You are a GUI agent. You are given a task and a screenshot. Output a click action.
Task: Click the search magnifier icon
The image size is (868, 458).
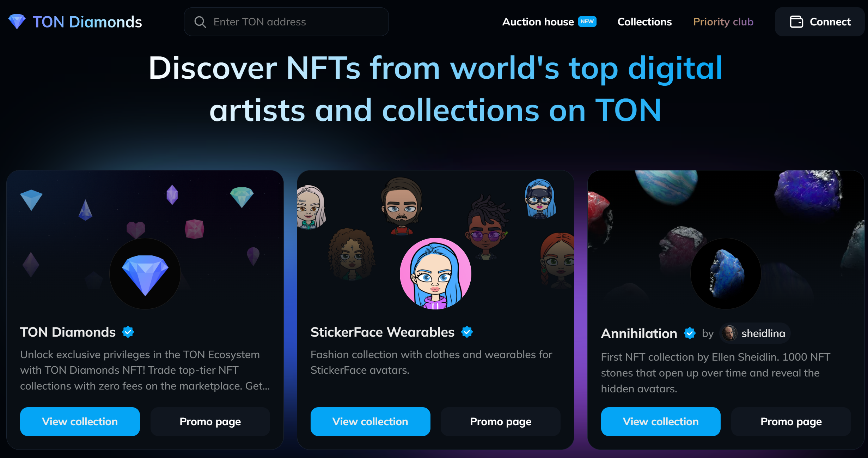click(x=200, y=22)
